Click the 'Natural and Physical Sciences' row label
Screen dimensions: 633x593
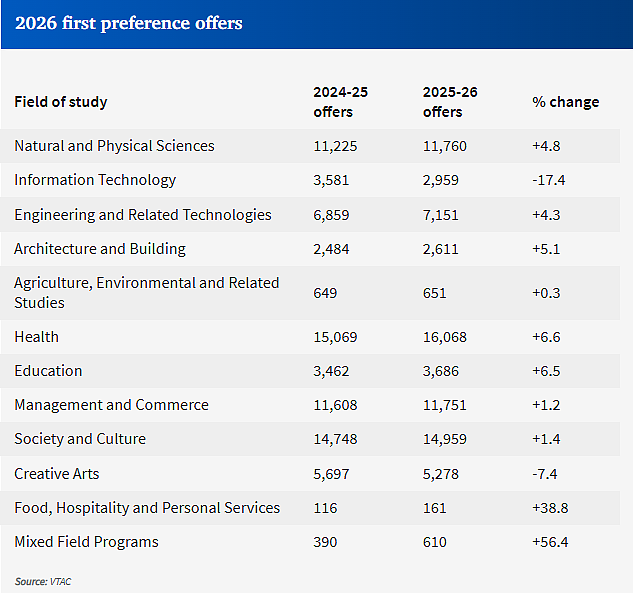tap(114, 146)
